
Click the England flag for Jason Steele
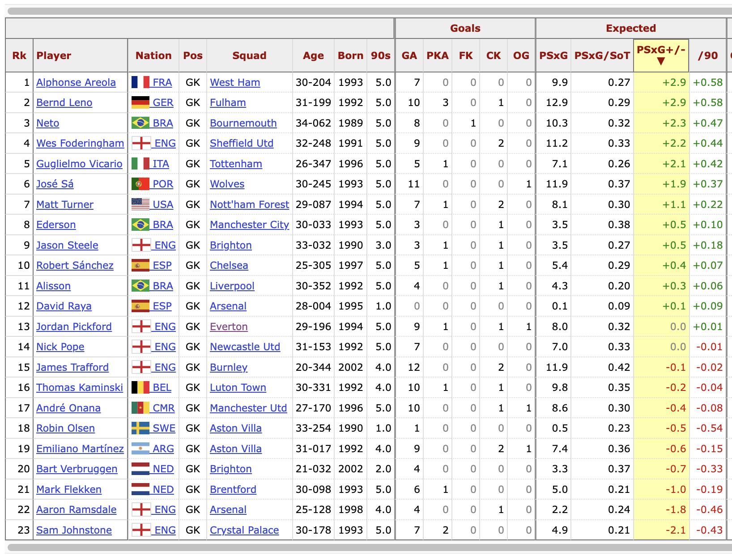(x=141, y=245)
